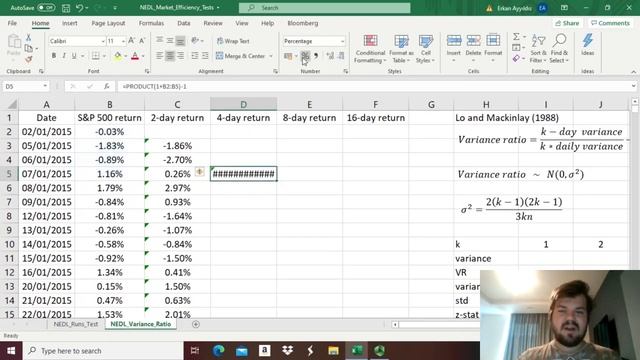Viewport: 640px width, 360px height.
Task: Click the Decrease Decimal icon
Action: tap(340, 56)
